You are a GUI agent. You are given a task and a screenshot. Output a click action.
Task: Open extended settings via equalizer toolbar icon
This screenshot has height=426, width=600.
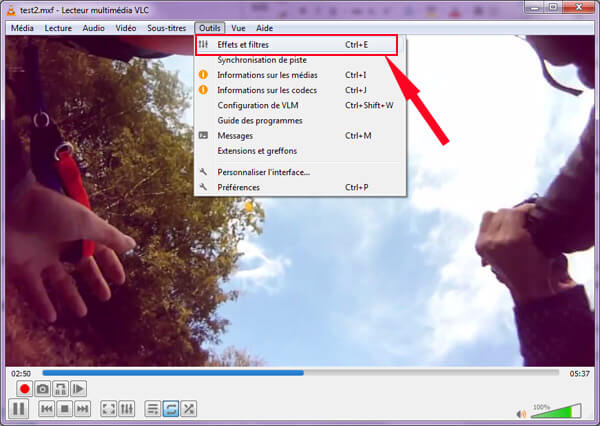coord(127,409)
